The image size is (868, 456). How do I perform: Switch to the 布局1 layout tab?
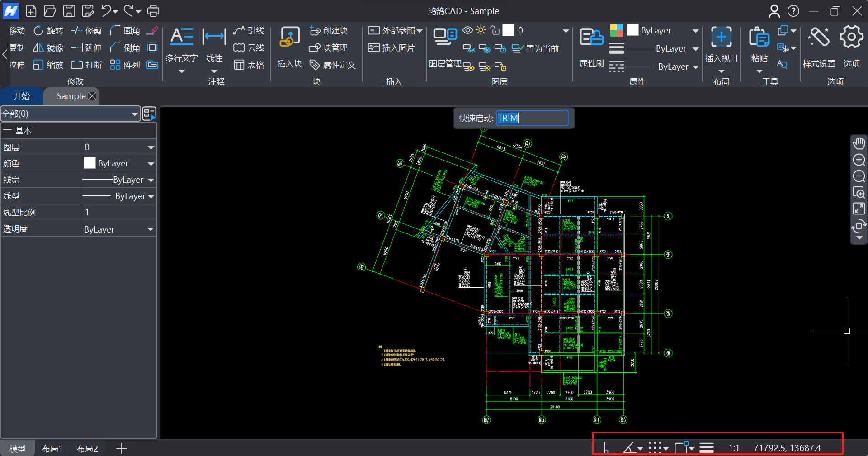[52, 448]
